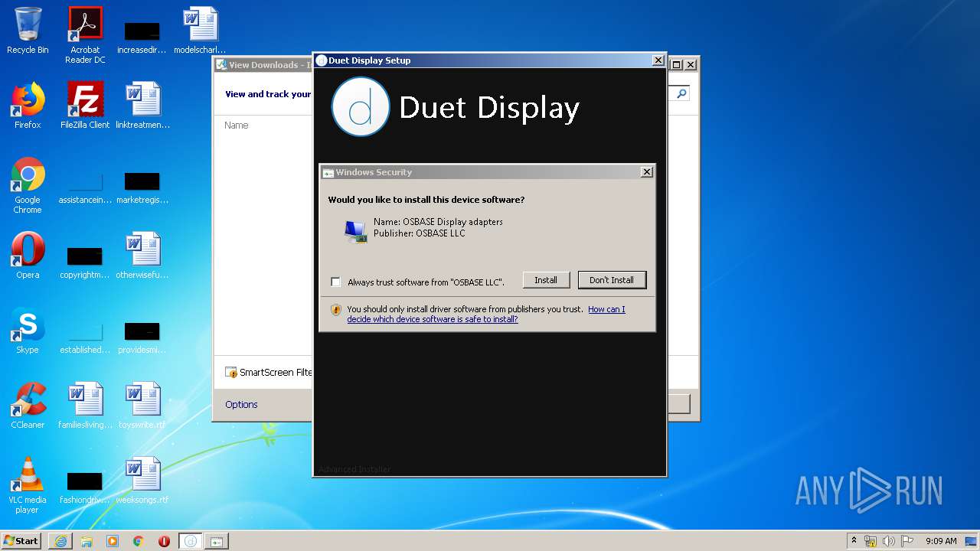Launch Skype desktop shortcut
The height and width of the screenshot is (551, 980).
(28, 331)
